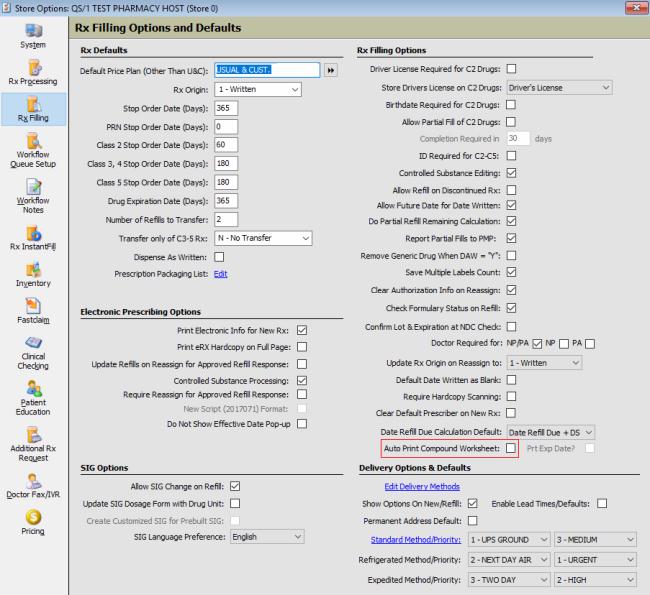This screenshot has height=595, width=650.
Task: Open Standard priority MEDIUM dropdown
Action: click(595, 540)
